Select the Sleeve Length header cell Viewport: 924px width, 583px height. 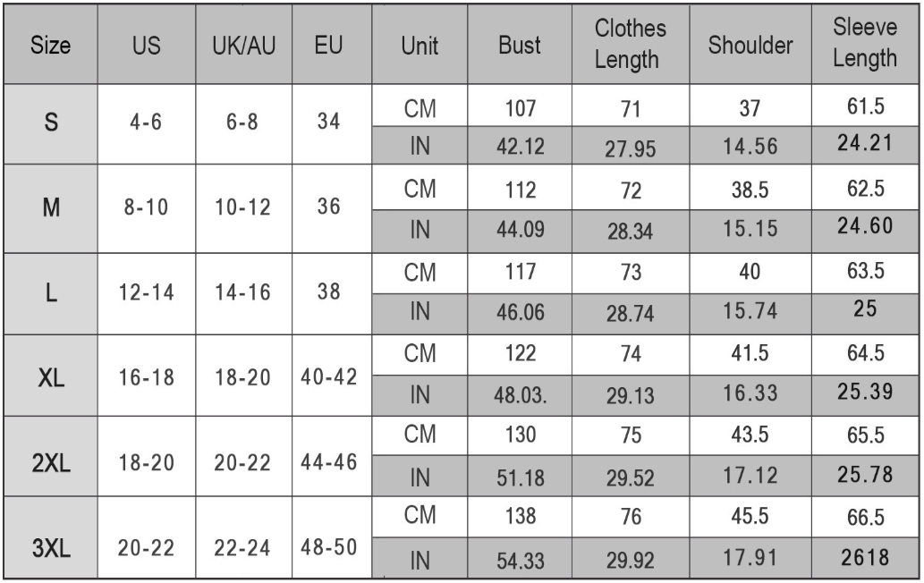[865, 45]
